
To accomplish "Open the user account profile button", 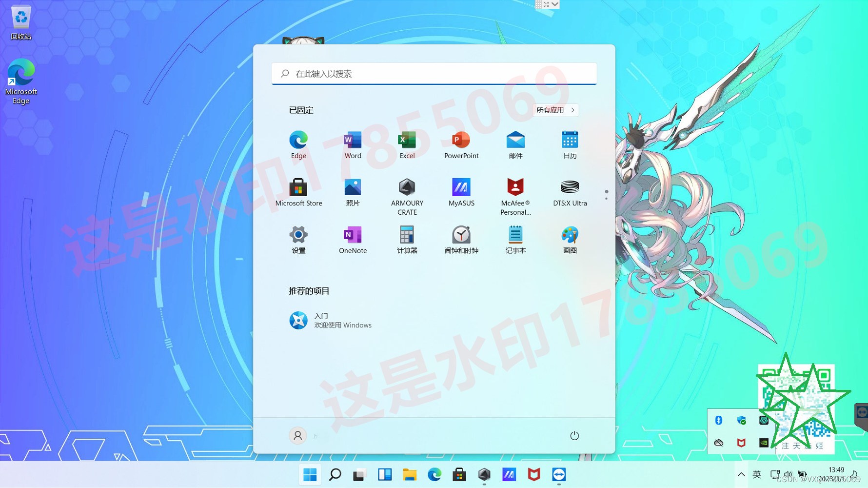I will coord(298,435).
